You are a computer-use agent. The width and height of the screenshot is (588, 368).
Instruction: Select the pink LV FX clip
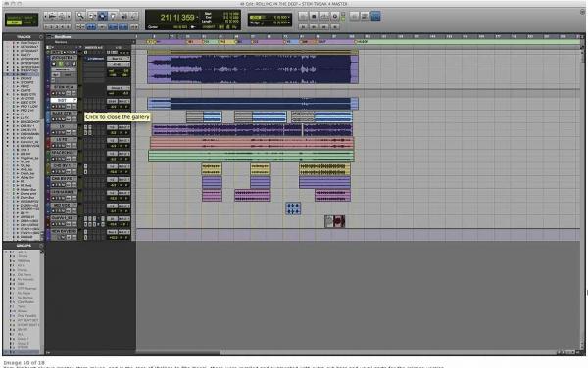[252, 143]
